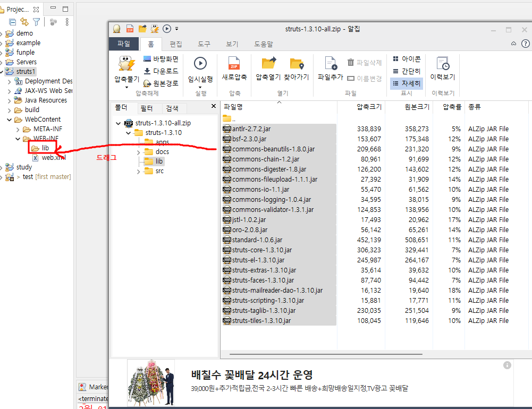
Task: Maximize Eclipse Project Explorer view
Action: [65, 9]
